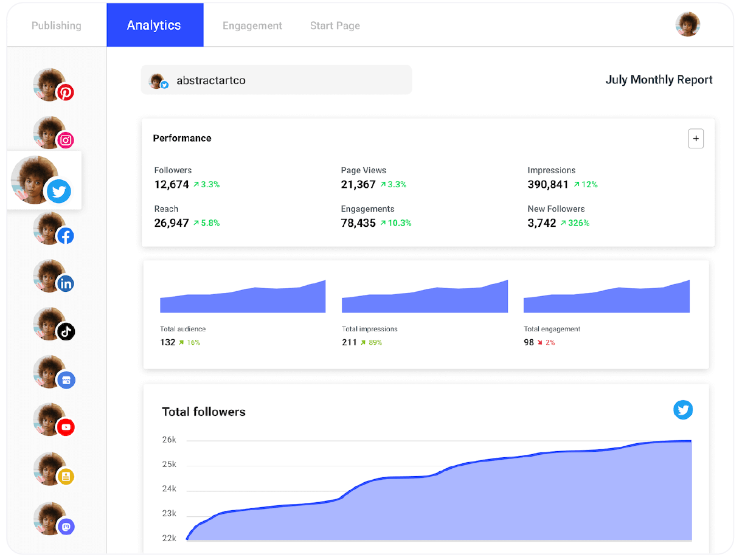Switch to the Analytics tab
Viewport: 742px width, 560px height.
click(x=154, y=25)
